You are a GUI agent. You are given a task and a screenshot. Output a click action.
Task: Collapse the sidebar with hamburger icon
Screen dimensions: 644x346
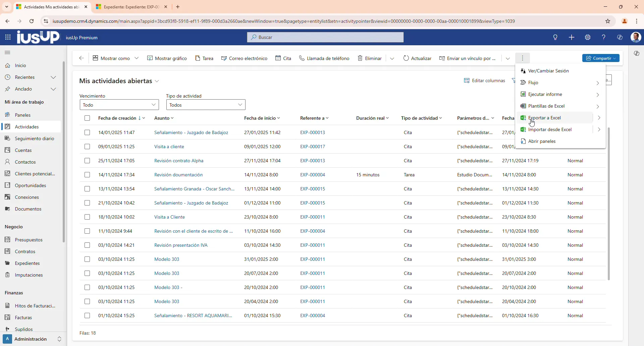[7, 53]
